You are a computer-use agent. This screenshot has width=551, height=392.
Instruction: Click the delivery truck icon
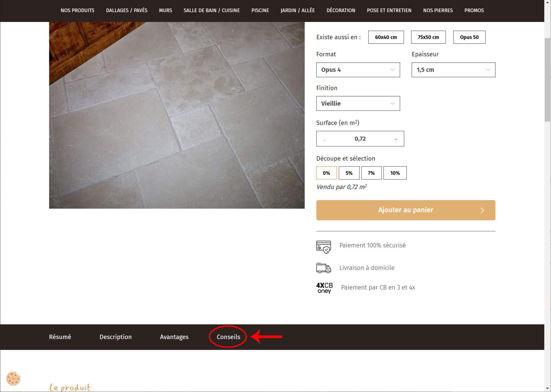(323, 268)
